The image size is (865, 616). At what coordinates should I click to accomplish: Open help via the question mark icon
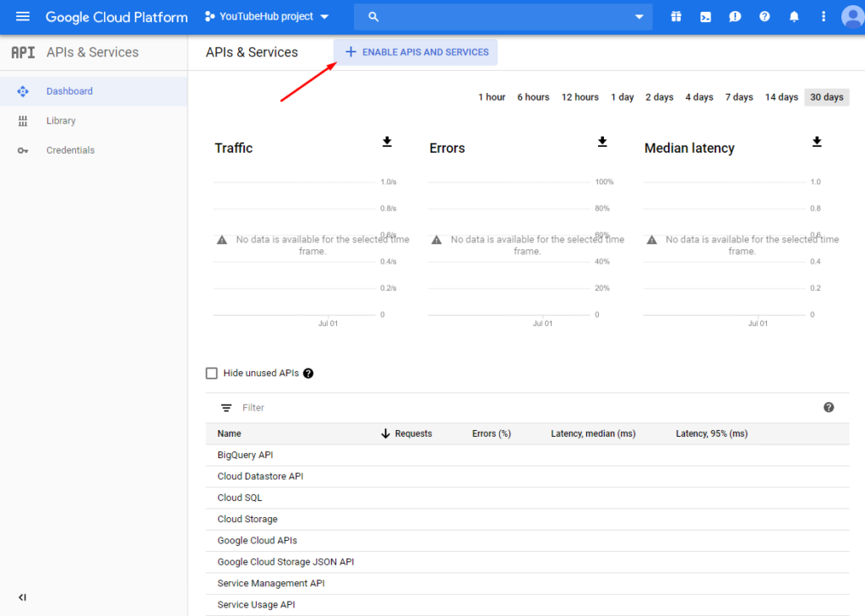pyautogui.click(x=764, y=16)
